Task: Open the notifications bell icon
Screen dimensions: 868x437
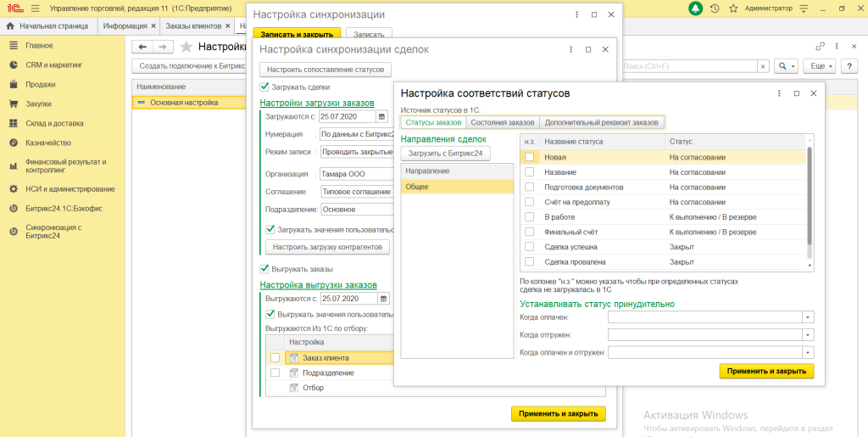Action: [695, 8]
